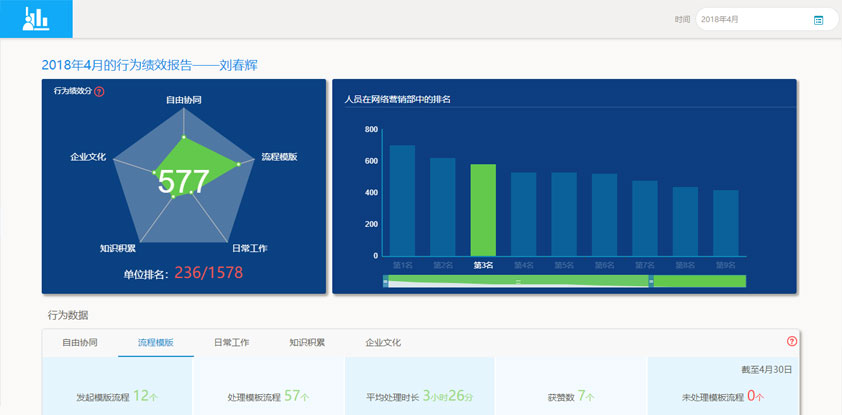Click the right handle of rank range slider
Screen dimensions: 842x415
(651, 281)
